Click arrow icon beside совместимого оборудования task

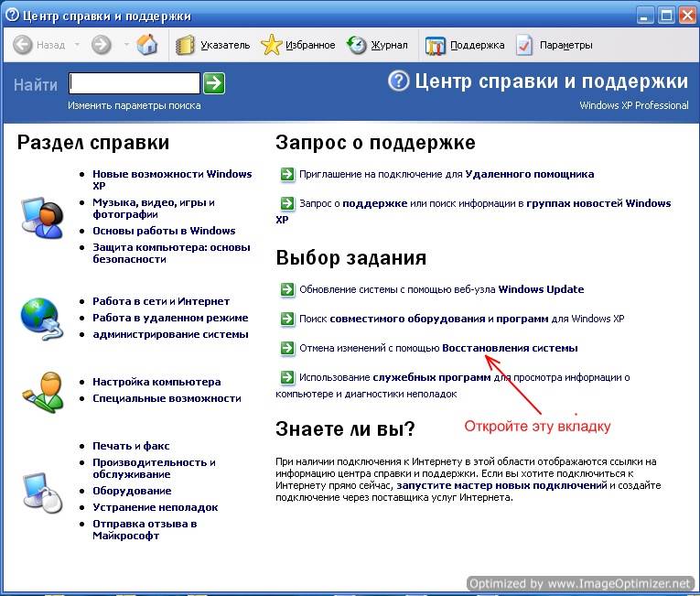(287, 319)
